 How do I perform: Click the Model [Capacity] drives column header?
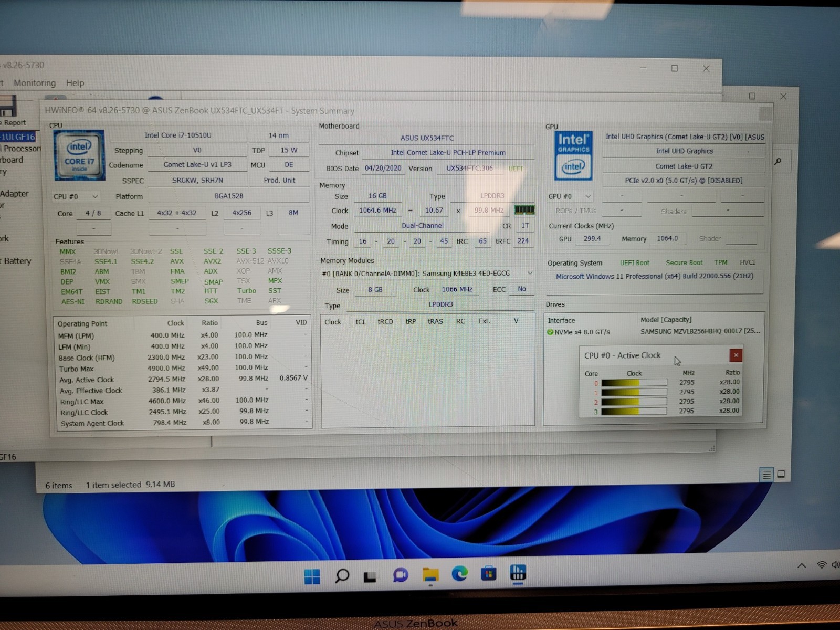coord(666,320)
